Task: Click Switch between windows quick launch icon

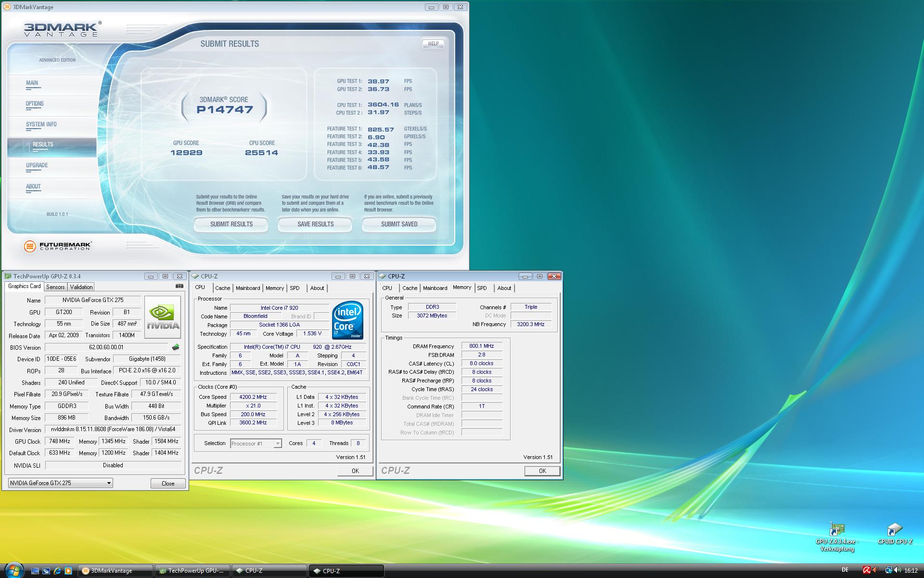Action: (x=46, y=571)
